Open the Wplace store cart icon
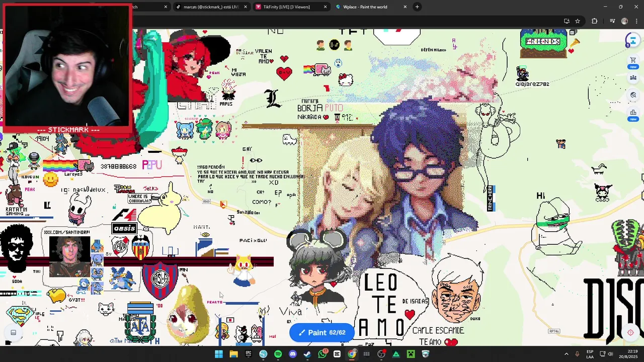Viewport: 644px width, 362px height. (633, 60)
